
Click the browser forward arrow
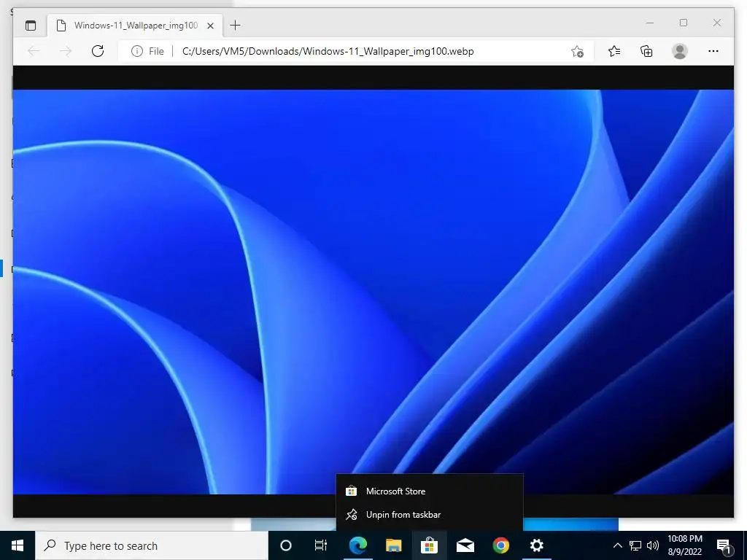click(x=66, y=51)
